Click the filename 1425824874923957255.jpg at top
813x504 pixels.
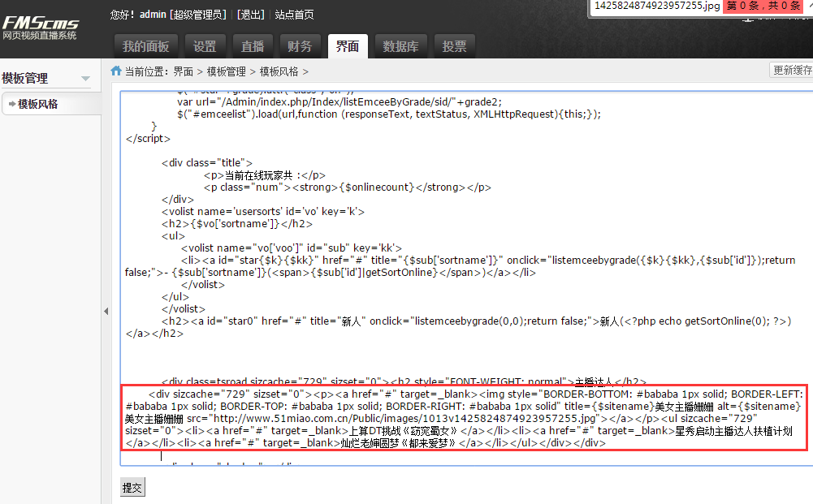click(x=657, y=6)
